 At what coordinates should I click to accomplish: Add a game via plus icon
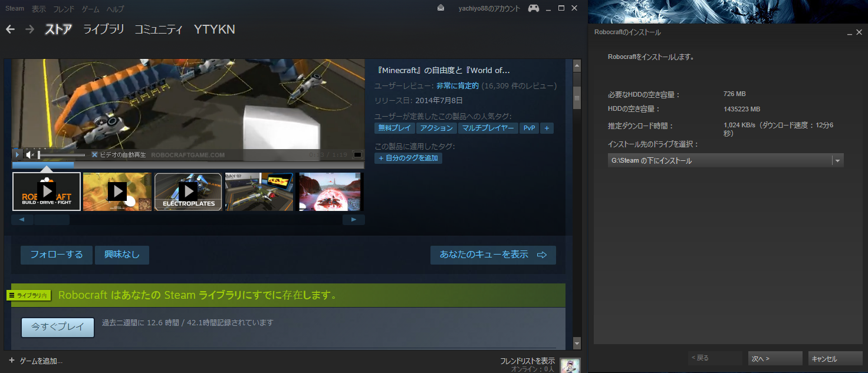(12, 361)
